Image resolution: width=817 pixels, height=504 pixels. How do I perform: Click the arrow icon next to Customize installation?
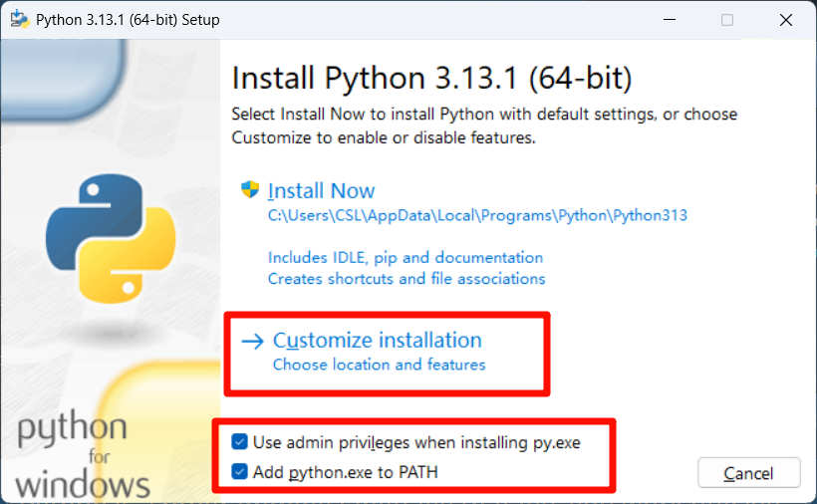pyautogui.click(x=253, y=342)
